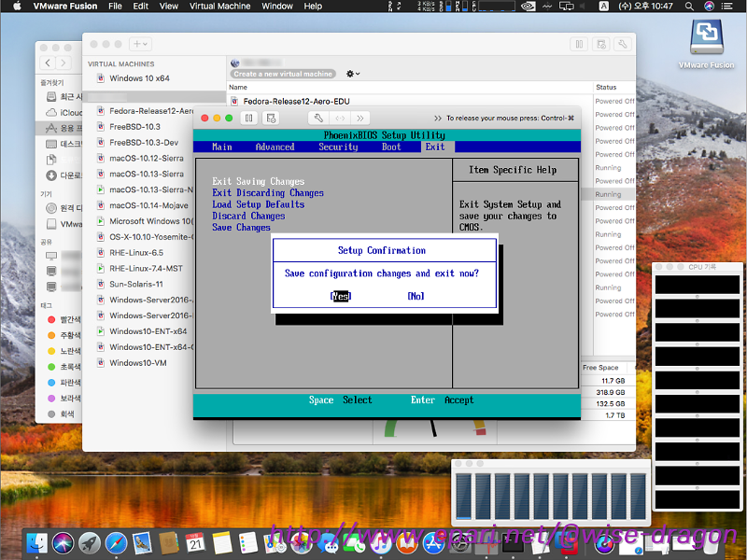Open the Virtual Machine menu
This screenshot has height=560, width=747.
[219, 7]
